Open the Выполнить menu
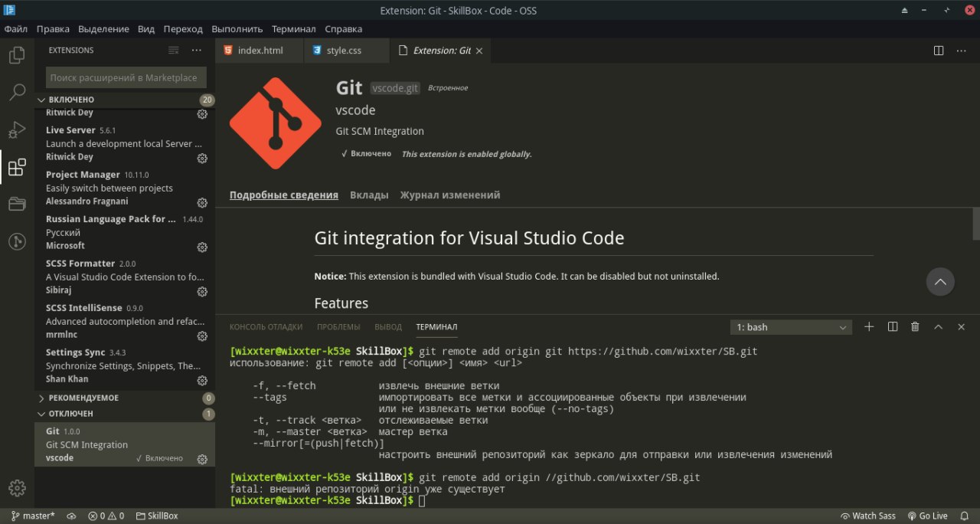 point(237,29)
